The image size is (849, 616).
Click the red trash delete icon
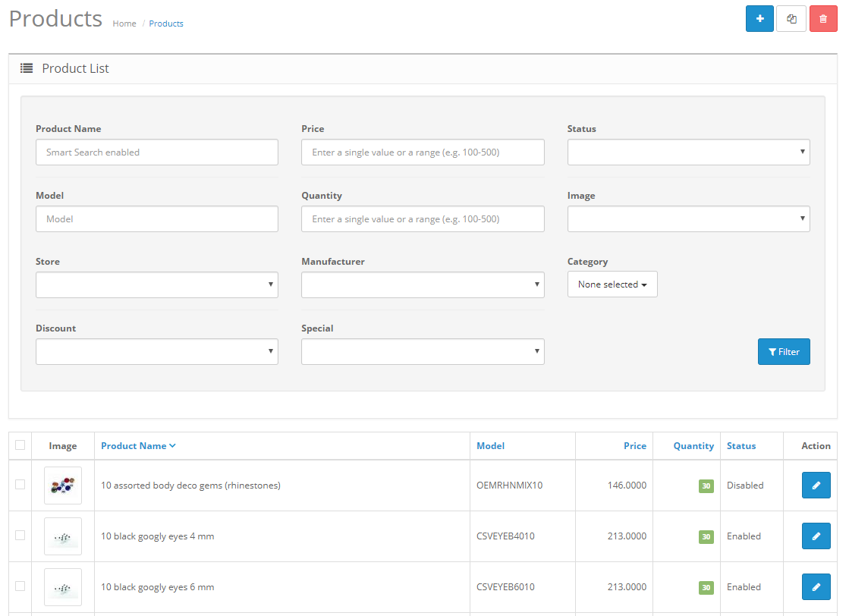pos(823,19)
